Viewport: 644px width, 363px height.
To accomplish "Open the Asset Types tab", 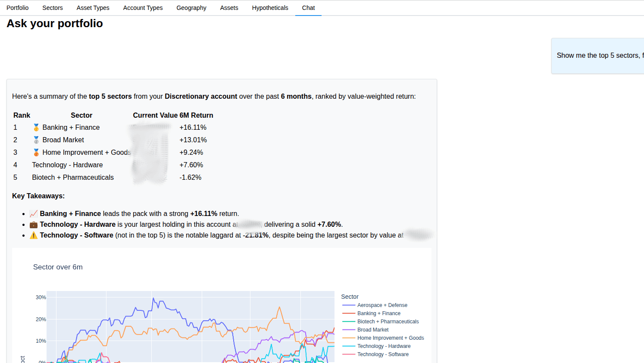I will 93,8.
